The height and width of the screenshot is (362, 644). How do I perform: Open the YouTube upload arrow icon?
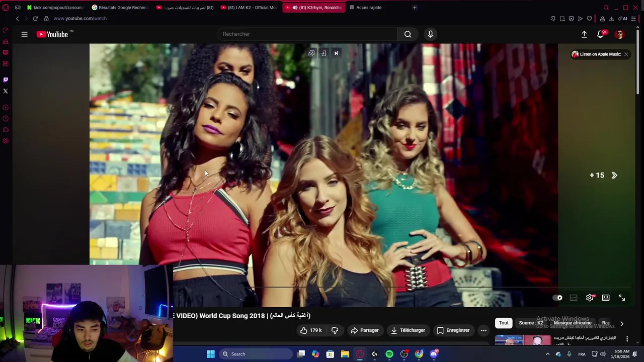(584, 34)
